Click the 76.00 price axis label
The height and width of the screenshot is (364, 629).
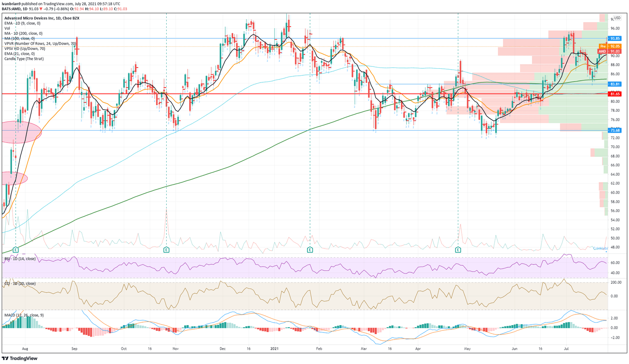pos(615,120)
